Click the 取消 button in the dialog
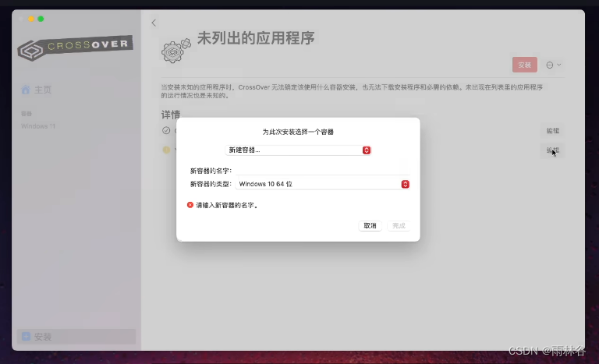Viewport: 599px width, 364px height. 370,226
